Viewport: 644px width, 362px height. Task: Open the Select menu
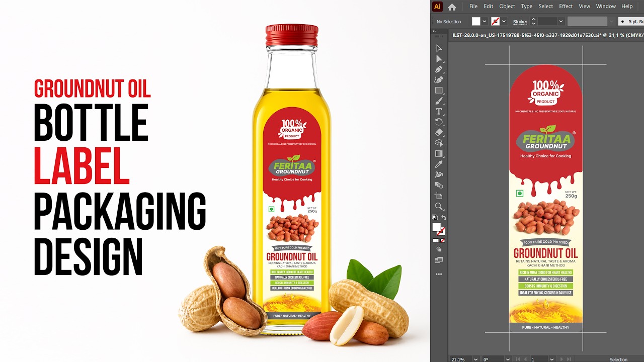click(546, 7)
